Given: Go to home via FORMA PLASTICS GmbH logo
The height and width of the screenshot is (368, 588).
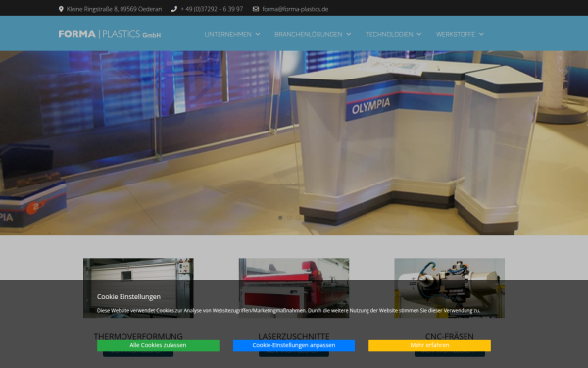Looking at the screenshot, I should [110, 34].
